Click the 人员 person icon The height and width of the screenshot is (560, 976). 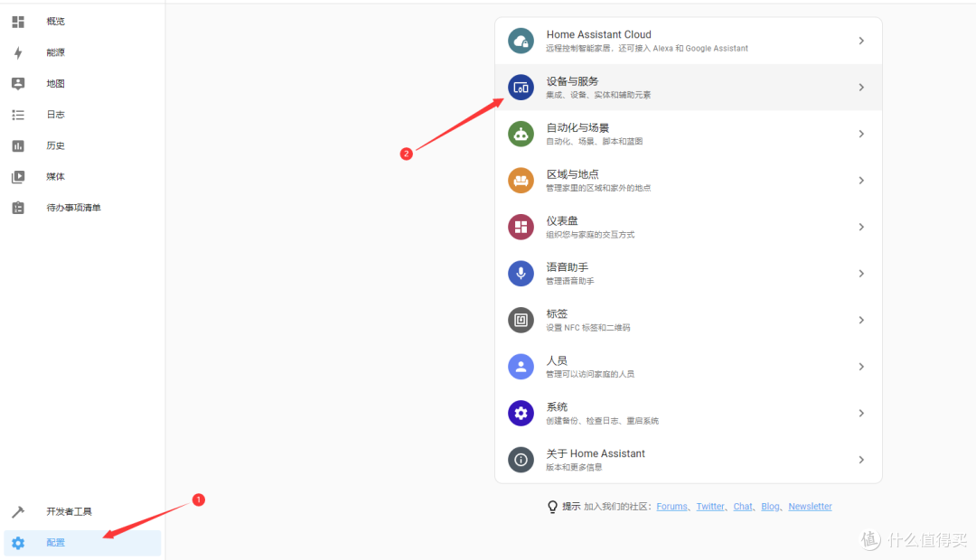tap(521, 367)
